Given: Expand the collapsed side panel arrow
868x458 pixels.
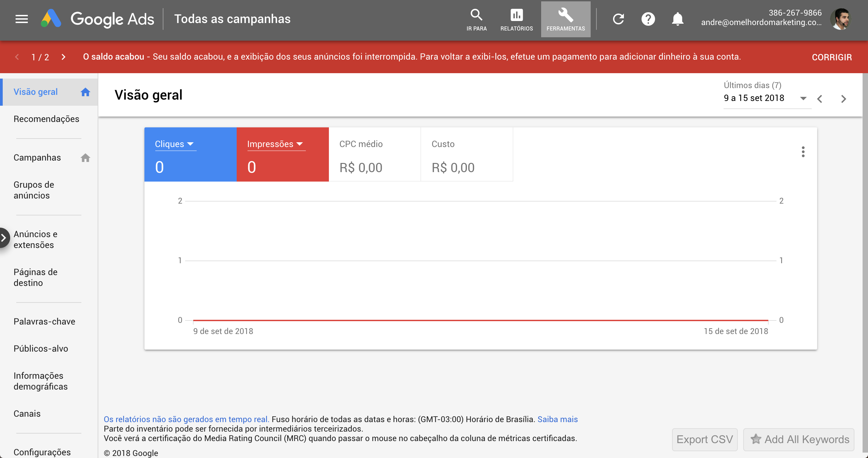Looking at the screenshot, I should (x=4, y=238).
